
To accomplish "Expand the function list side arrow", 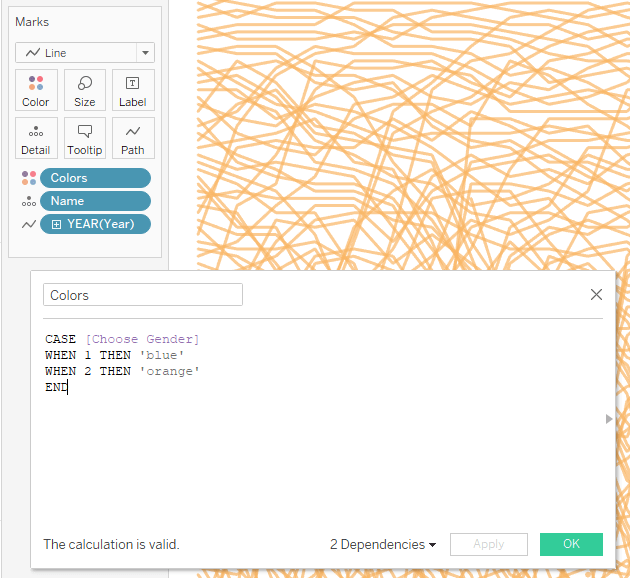I will [609, 419].
